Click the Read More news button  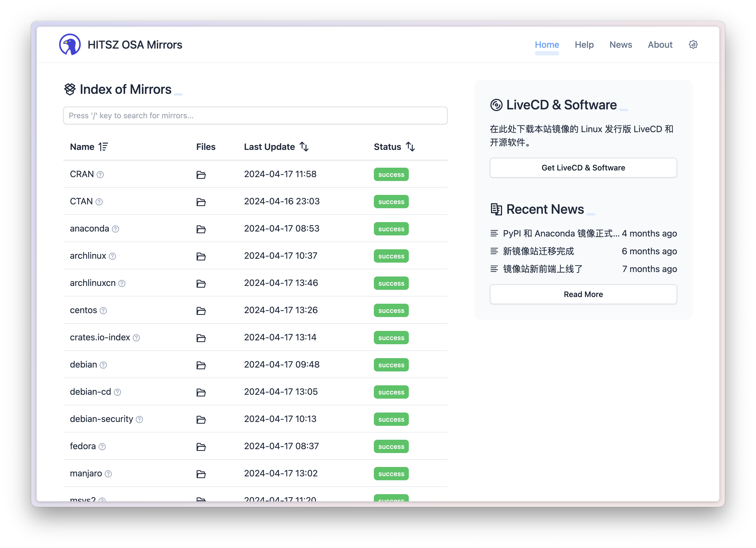583,294
